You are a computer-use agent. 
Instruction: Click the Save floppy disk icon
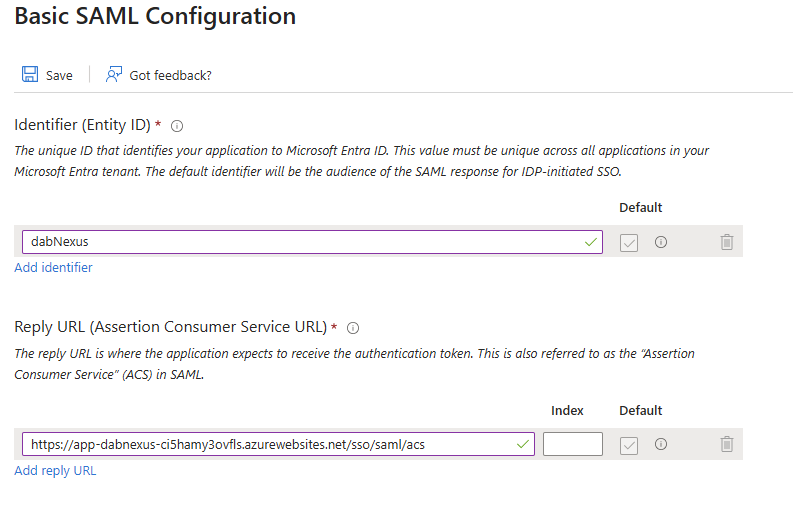pyautogui.click(x=29, y=75)
